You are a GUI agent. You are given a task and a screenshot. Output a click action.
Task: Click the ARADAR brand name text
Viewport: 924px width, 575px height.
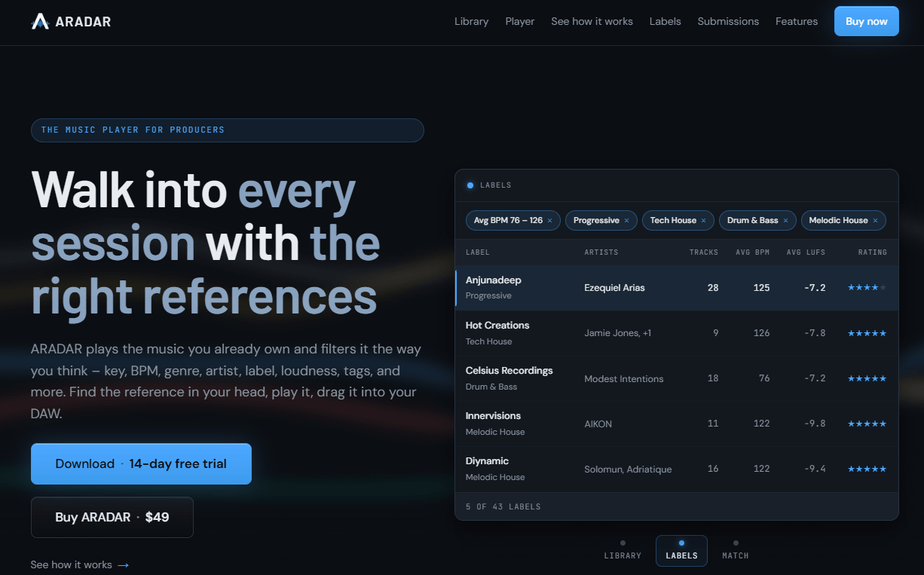[x=83, y=22]
